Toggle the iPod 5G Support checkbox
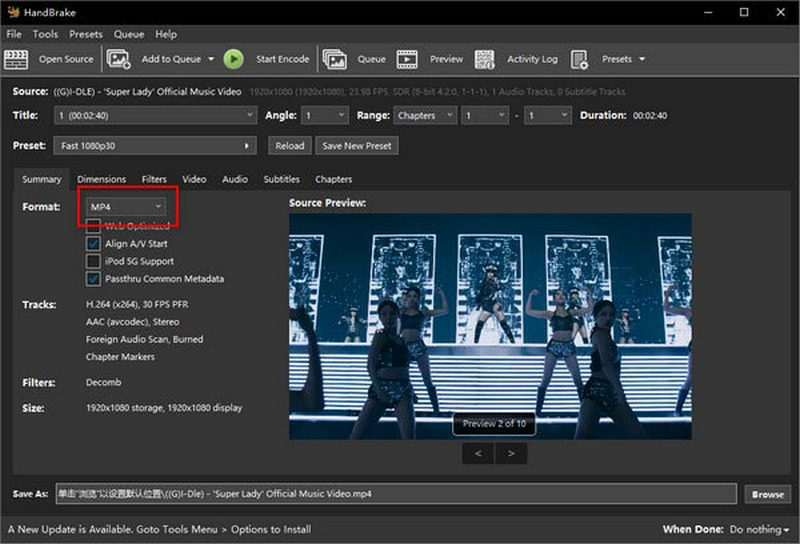The width and height of the screenshot is (800, 544). [94, 261]
